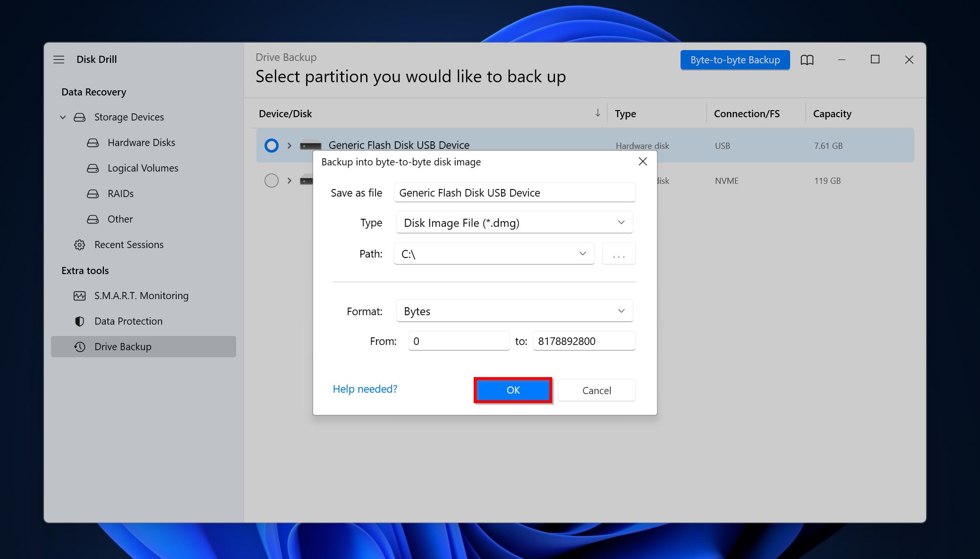Image resolution: width=980 pixels, height=559 pixels.
Task: Click Cancel to dismiss backup dialog
Action: click(596, 390)
